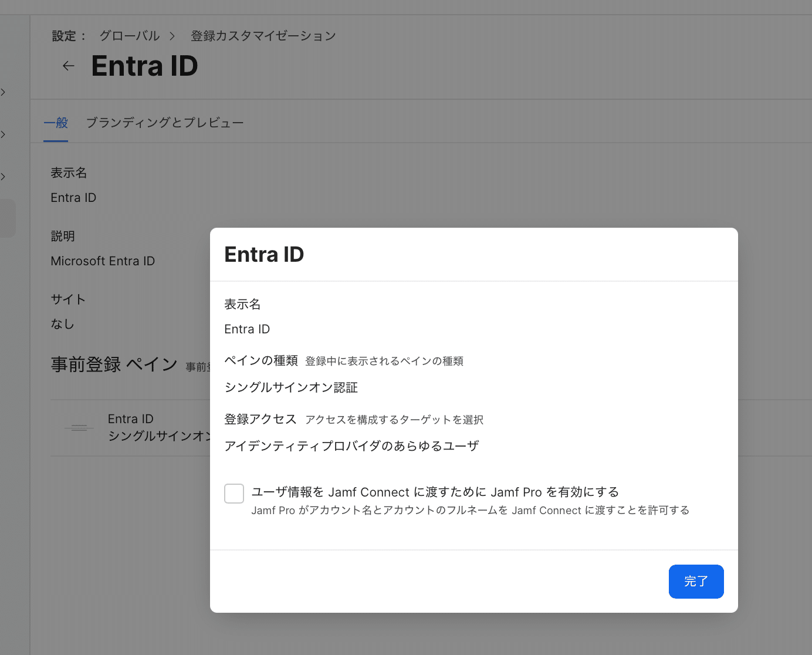This screenshot has width=812, height=655.
Task: Enable Jamf Pro passing user info to Jamf Connect
Action: tap(234, 494)
